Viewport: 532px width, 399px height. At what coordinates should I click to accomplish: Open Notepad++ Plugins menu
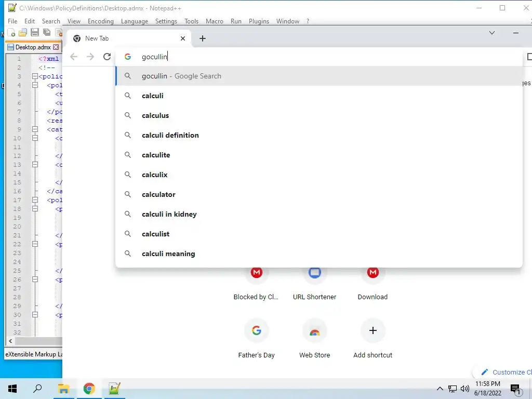(259, 21)
